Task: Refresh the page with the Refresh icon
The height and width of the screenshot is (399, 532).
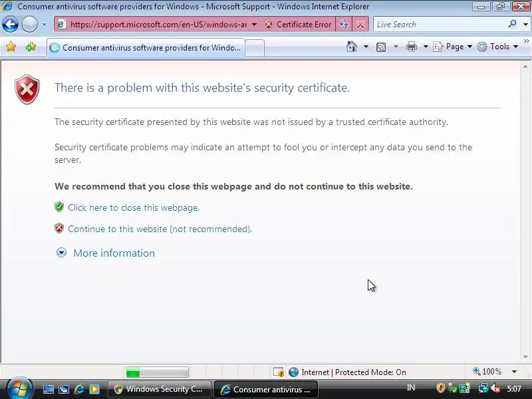Action: point(344,25)
